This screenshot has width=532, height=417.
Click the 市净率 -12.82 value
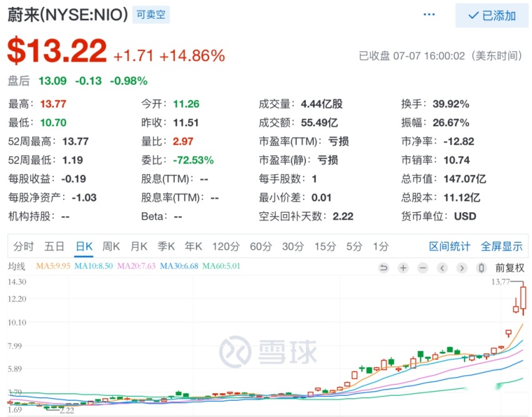459,141
